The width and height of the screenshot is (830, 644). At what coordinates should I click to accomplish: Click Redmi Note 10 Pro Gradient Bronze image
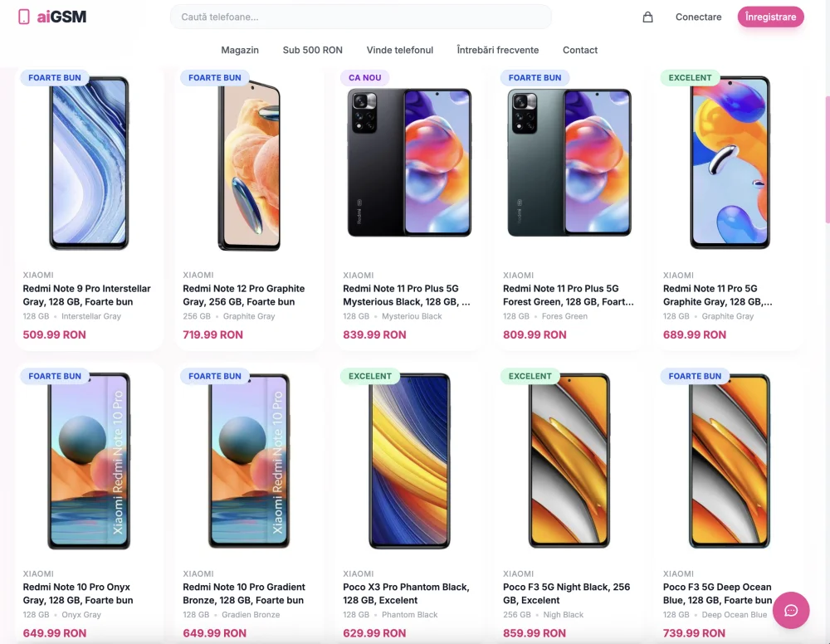tap(249, 461)
